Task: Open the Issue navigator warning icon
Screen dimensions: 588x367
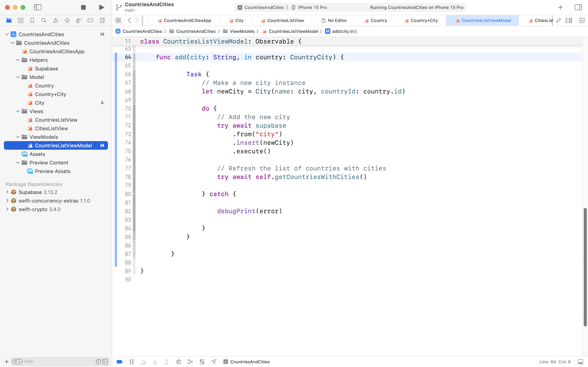Action: click(x=56, y=20)
